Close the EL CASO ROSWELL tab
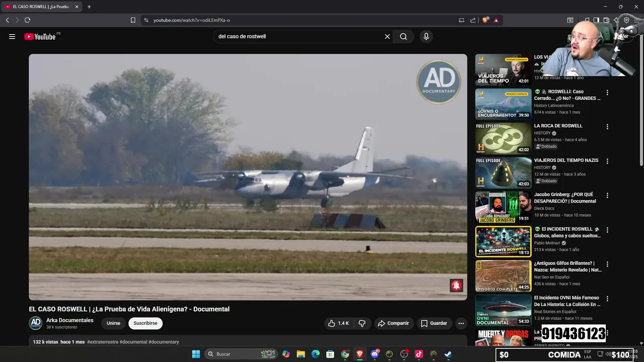The height and width of the screenshot is (362, 644). (76, 7)
